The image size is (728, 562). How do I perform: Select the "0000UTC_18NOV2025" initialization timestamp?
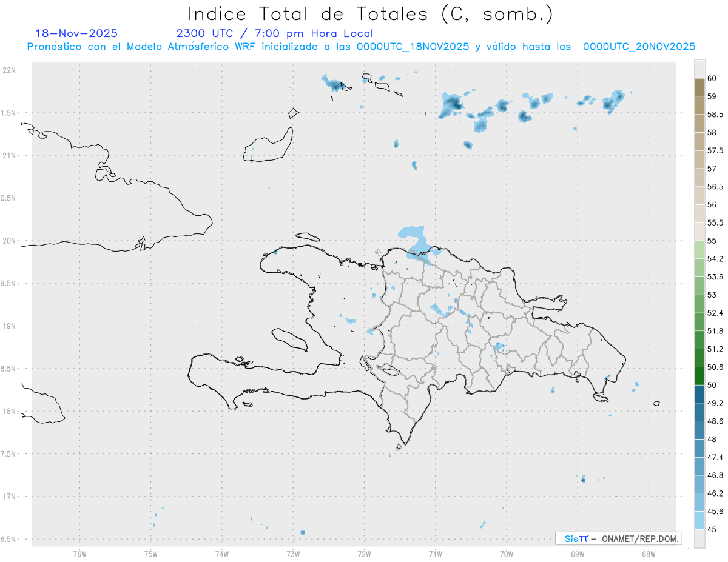coord(413,47)
